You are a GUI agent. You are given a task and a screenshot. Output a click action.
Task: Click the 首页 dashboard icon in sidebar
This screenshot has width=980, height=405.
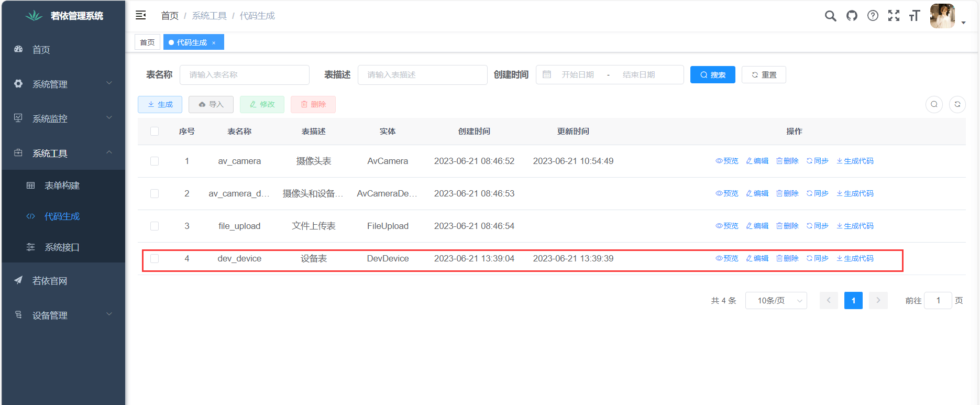pos(18,49)
